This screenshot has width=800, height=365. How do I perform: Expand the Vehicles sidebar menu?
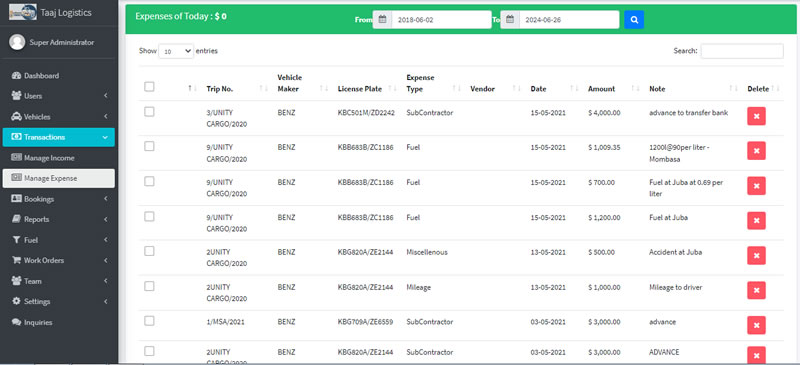(59, 116)
